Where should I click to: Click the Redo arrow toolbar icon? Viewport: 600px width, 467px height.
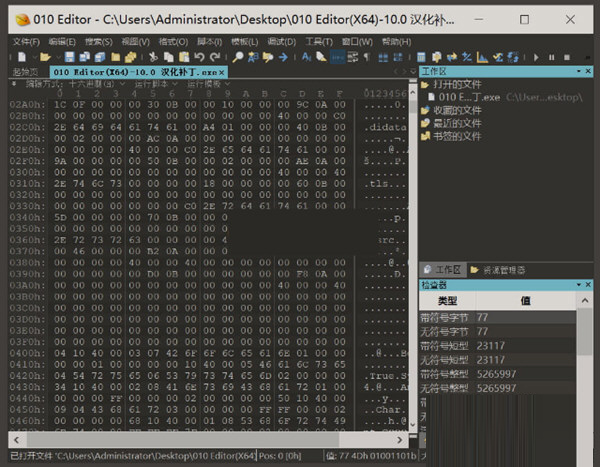coord(215,57)
